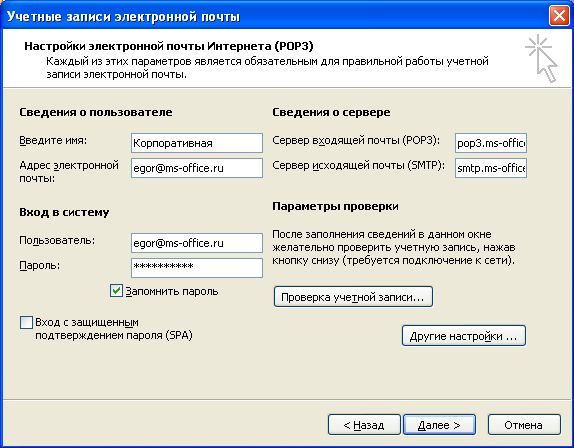Click the email address input field
The width and height of the screenshot is (574, 448).
pyautogui.click(x=197, y=168)
